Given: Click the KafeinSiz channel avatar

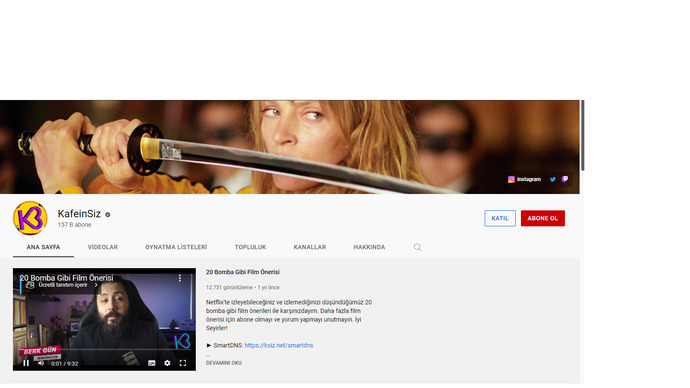Looking at the screenshot, I should [30, 218].
